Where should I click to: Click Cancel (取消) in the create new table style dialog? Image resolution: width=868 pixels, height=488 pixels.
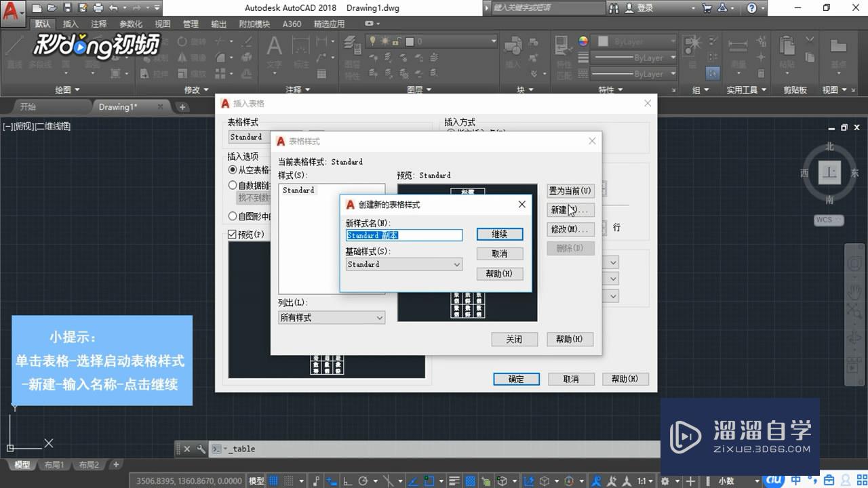[500, 253]
